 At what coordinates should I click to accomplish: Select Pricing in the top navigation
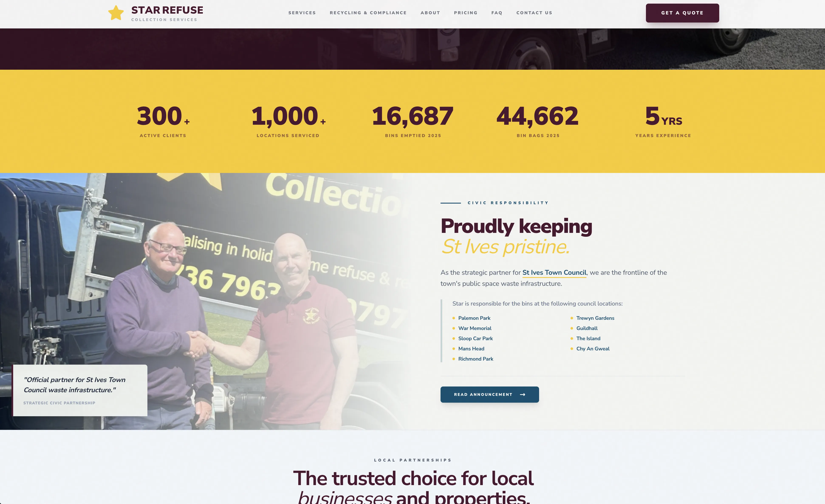(465, 13)
